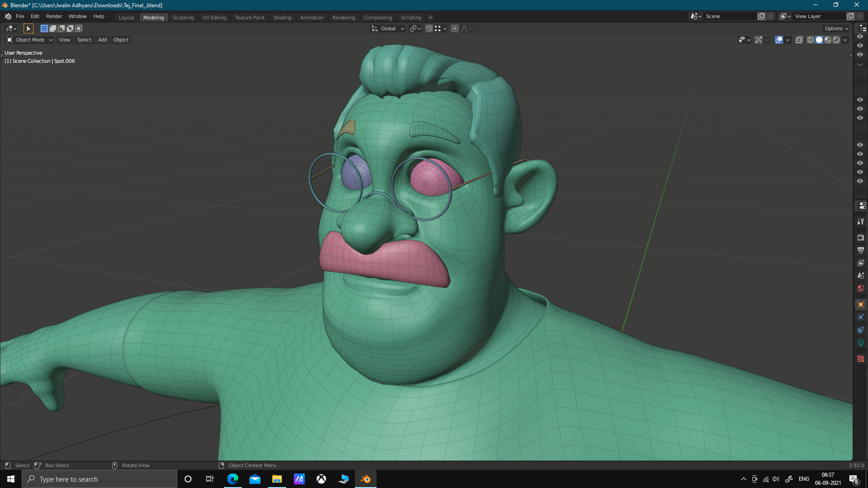Click the Blender logo app menu

[x=8, y=16]
